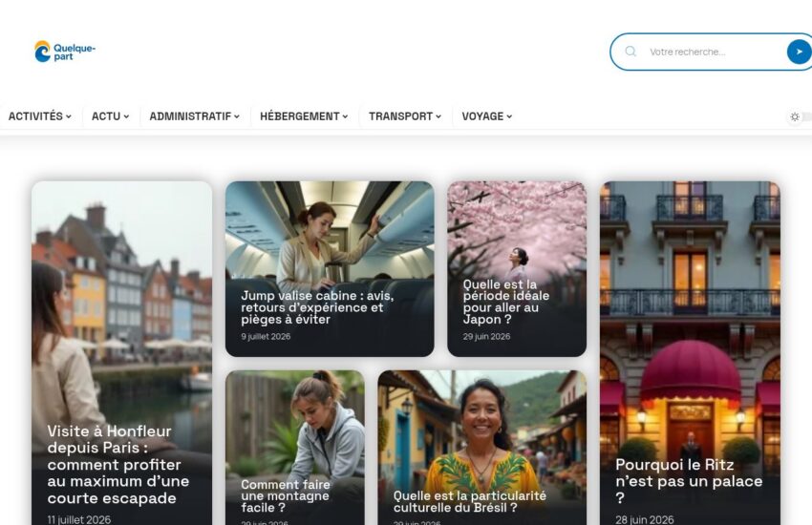
Task: Open the ACTIVITÉS menu item
Action: click(x=35, y=116)
